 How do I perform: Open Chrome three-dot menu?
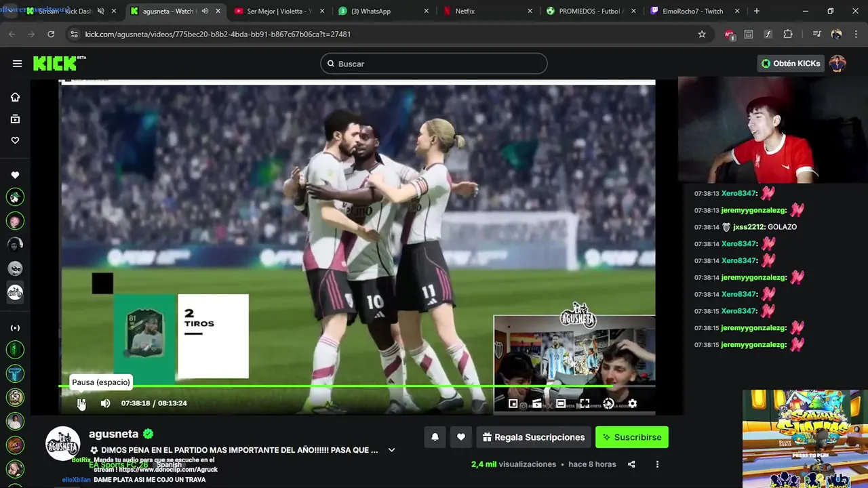pyautogui.click(x=855, y=34)
